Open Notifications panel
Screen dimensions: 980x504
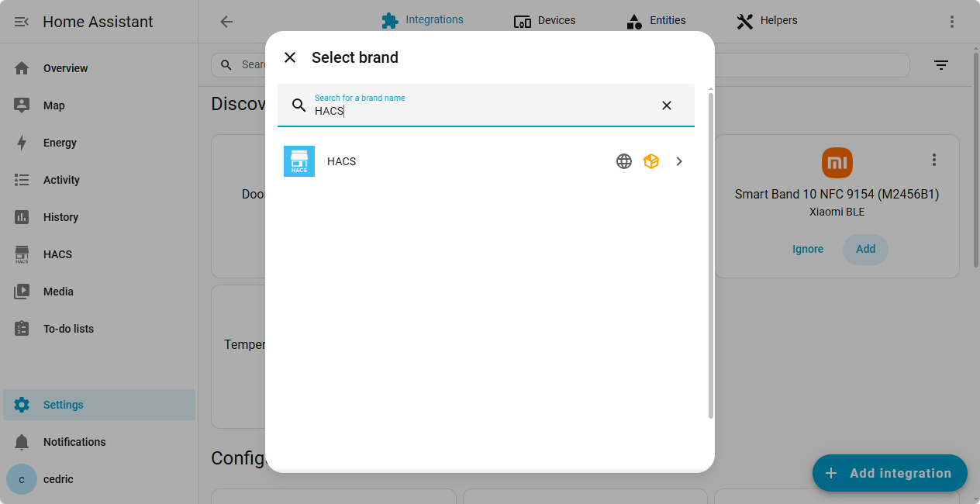(x=74, y=442)
